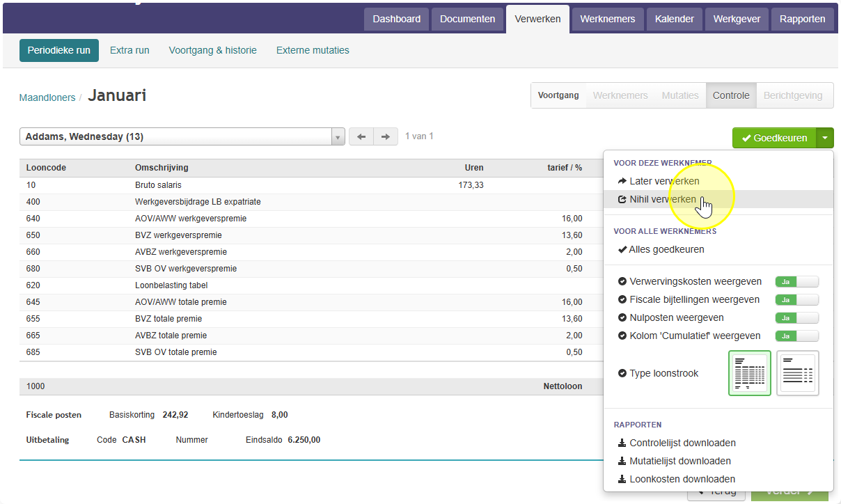
Task: Select the detailed loonstrook layout thumbnail
Action: coord(750,373)
